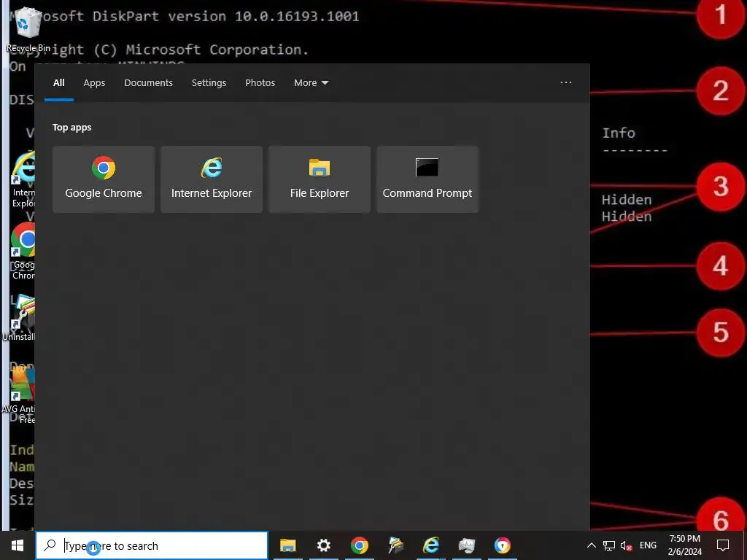Open the shield browser taskbar icon
Image resolution: width=747 pixels, height=560 pixels.
tap(503, 545)
